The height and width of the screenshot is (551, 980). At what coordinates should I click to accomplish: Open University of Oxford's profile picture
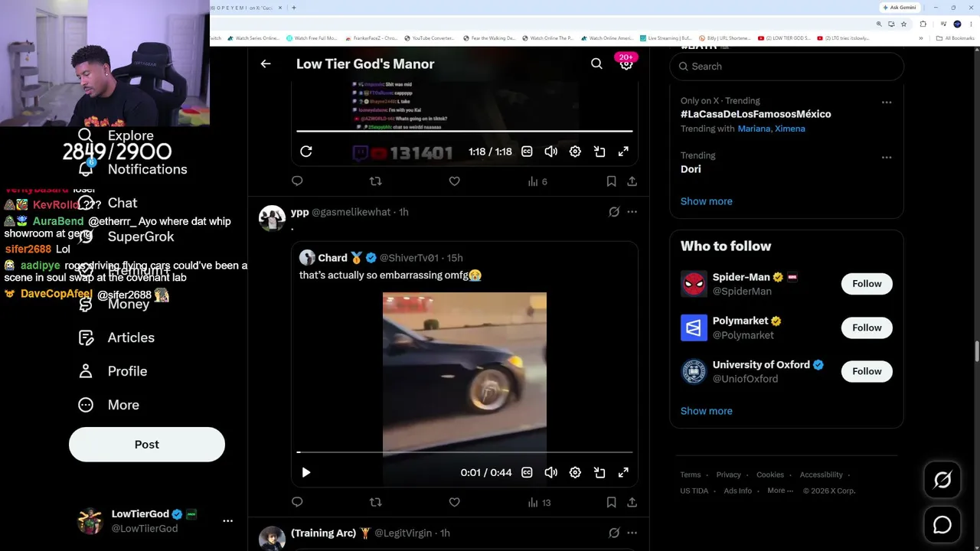[694, 371]
